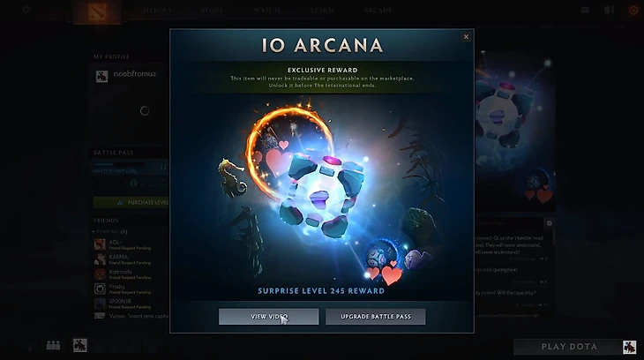
Task: Select friend KARMA's avatar
Action: [100, 259]
